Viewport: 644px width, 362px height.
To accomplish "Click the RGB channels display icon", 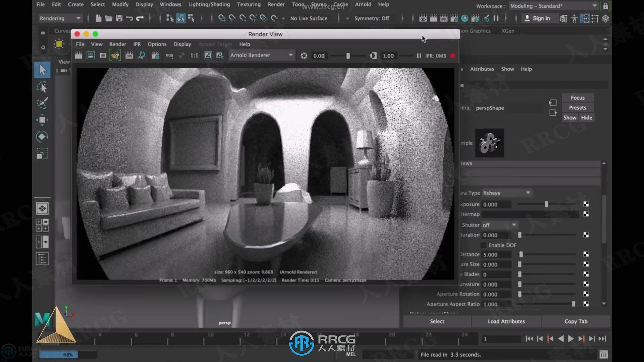I will pos(169,56).
